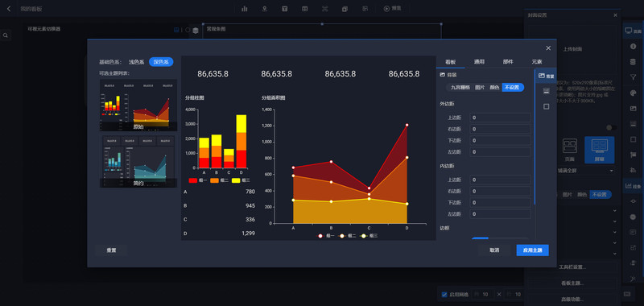
Task: Click the 应用主题 button
Action: pyautogui.click(x=532, y=250)
